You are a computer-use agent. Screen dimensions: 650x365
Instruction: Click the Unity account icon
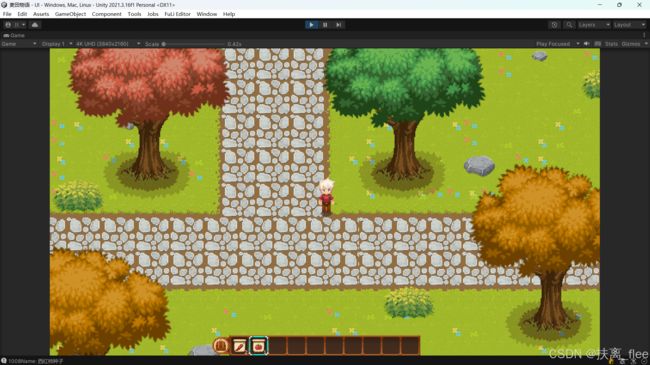(8, 25)
